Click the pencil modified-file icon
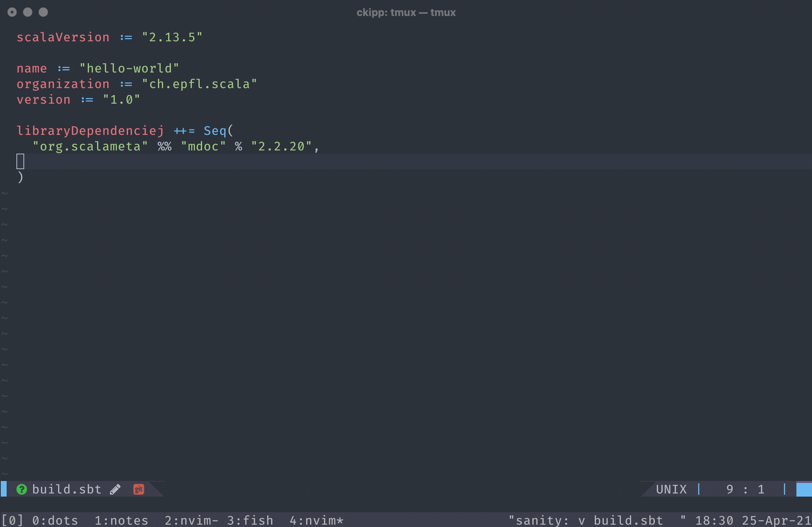The width and height of the screenshot is (812, 527). pos(115,489)
